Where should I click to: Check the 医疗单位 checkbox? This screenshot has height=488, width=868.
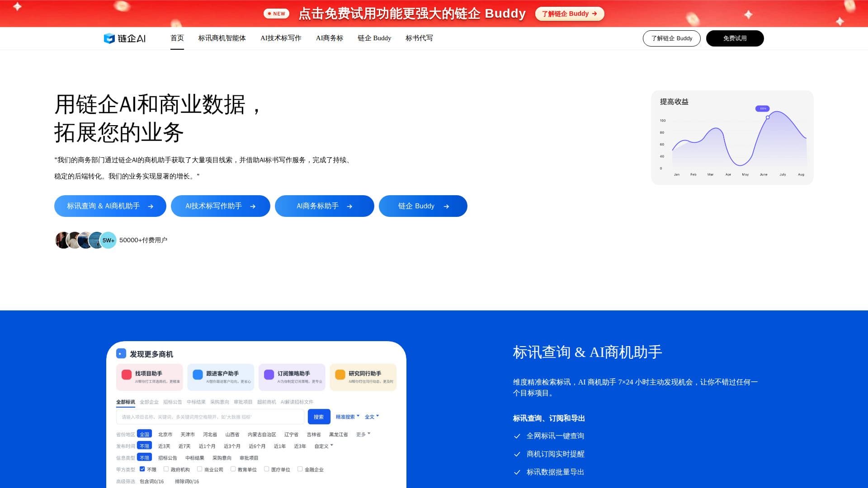[266, 469]
